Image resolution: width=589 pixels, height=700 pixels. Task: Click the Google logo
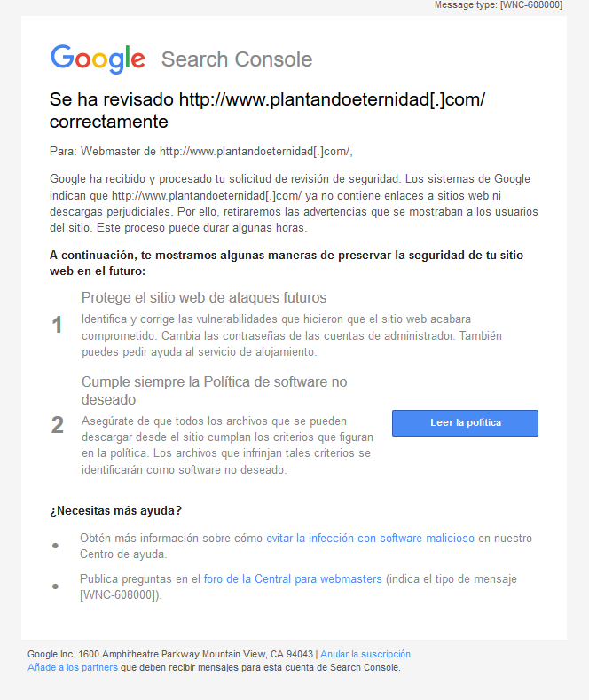click(98, 59)
